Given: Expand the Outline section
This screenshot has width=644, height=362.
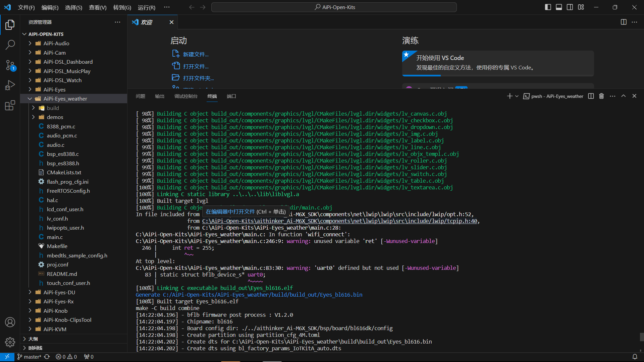Looking at the screenshot, I should point(74,339).
